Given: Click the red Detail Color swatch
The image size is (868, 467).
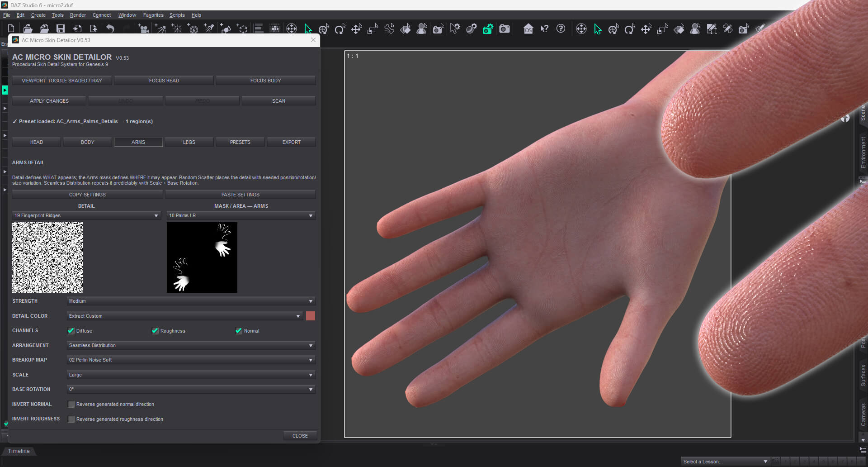Looking at the screenshot, I should [311, 316].
